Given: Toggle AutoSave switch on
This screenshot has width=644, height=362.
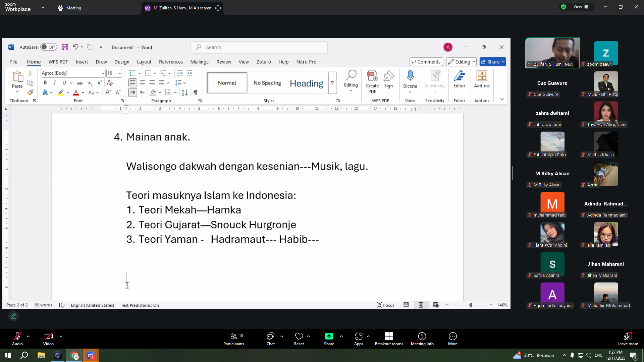Looking at the screenshot, I should (x=49, y=47).
